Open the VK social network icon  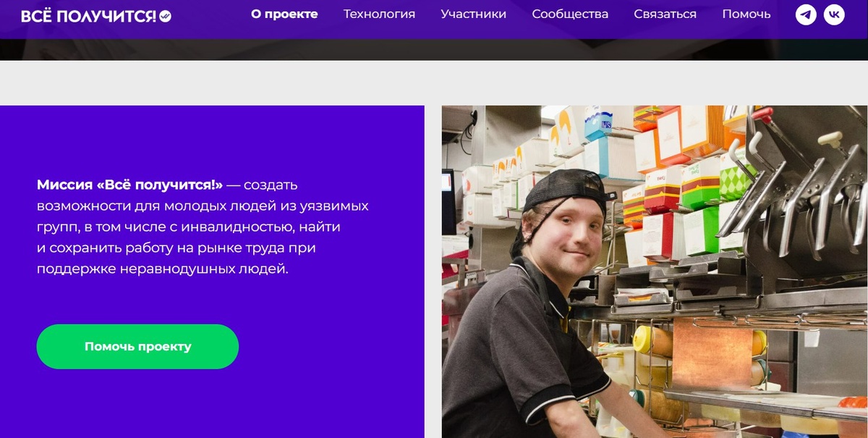[x=834, y=14]
